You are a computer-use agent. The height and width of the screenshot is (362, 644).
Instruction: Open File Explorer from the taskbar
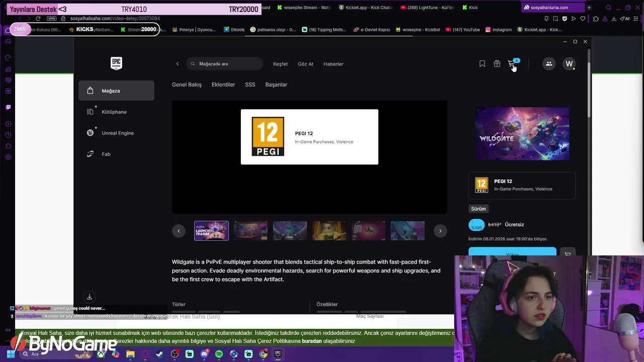tap(130, 354)
